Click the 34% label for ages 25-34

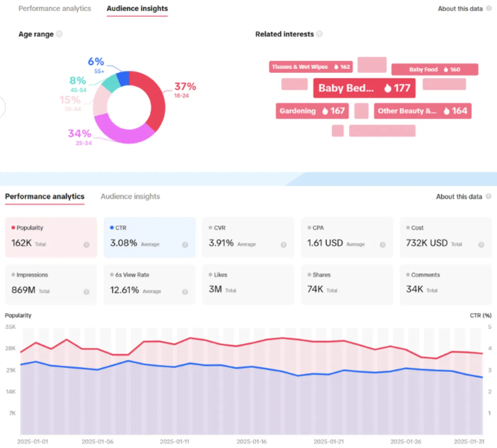pyautogui.click(x=80, y=133)
